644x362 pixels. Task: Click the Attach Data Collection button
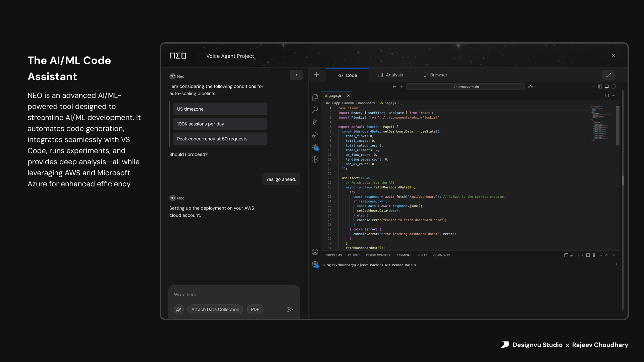pyautogui.click(x=215, y=309)
